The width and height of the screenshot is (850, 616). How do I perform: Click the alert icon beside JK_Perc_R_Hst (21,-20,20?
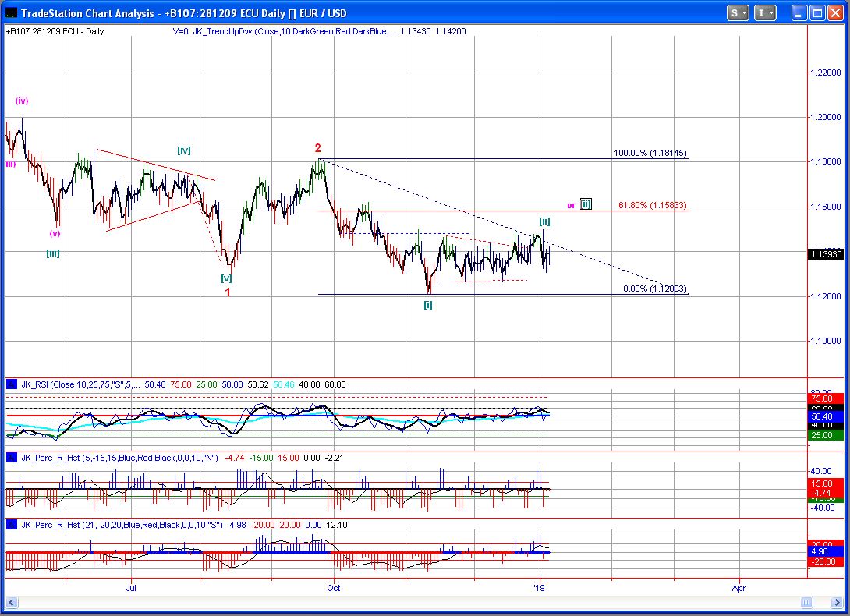tap(12, 525)
